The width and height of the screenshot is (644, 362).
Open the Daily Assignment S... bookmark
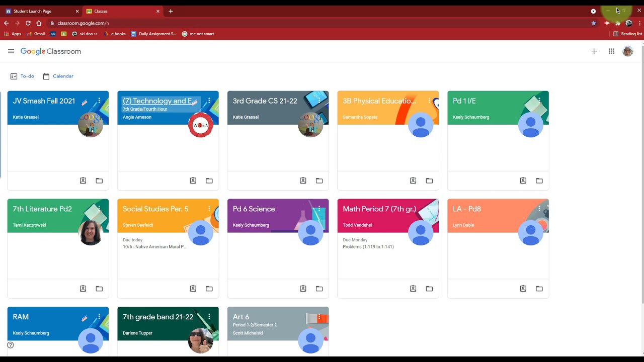(x=153, y=34)
